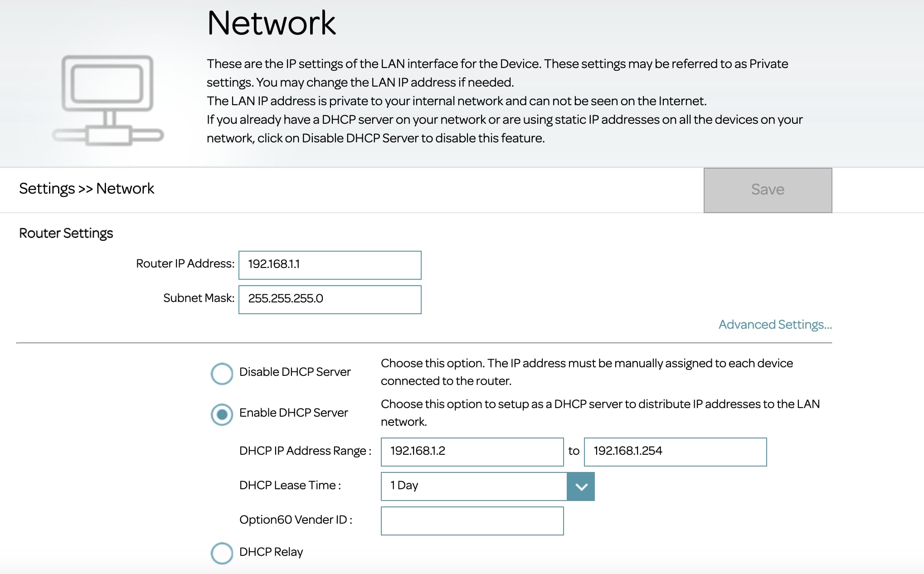Image resolution: width=924 pixels, height=574 pixels.
Task: Click the Enable DHCP Server label
Action: (x=293, y=413)
